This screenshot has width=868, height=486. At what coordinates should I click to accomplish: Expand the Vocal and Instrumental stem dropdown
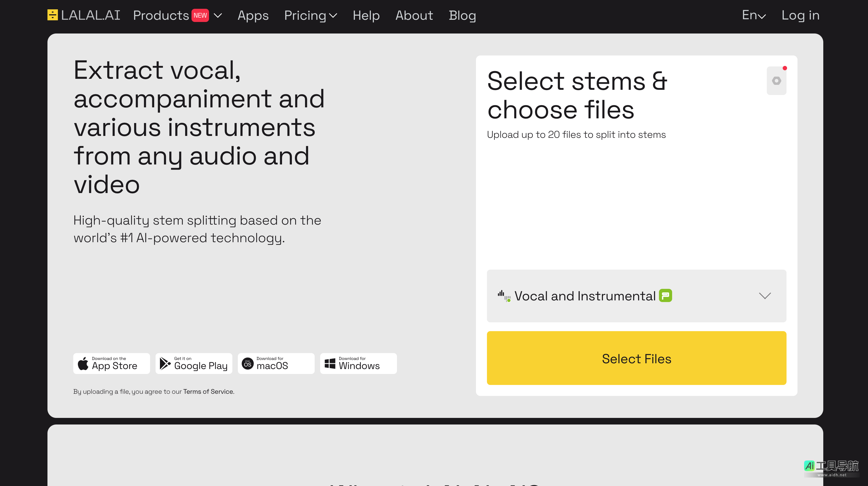point(765,296)
